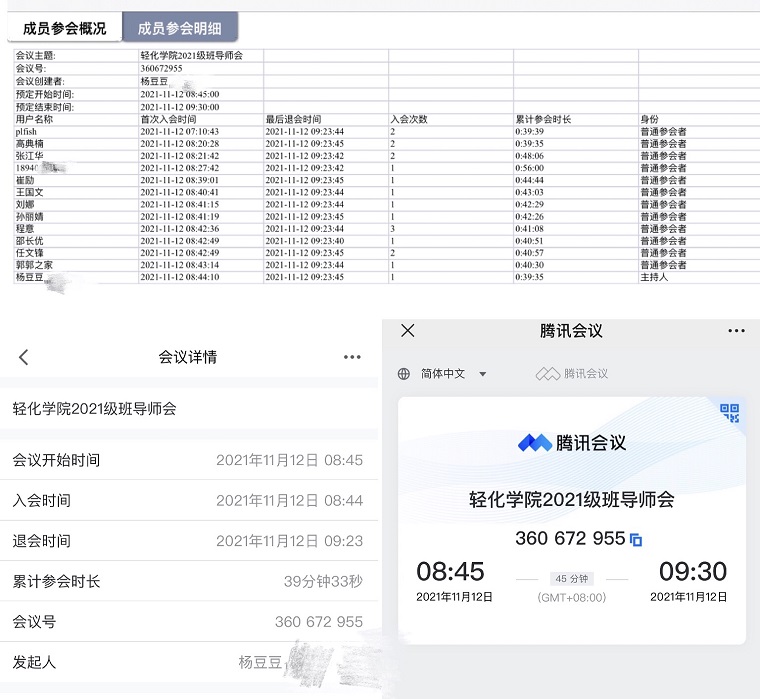This screenshot has width=760, height=699.
Task: Click the 45 分钟 duration badge
Action: tap(574, 578)
